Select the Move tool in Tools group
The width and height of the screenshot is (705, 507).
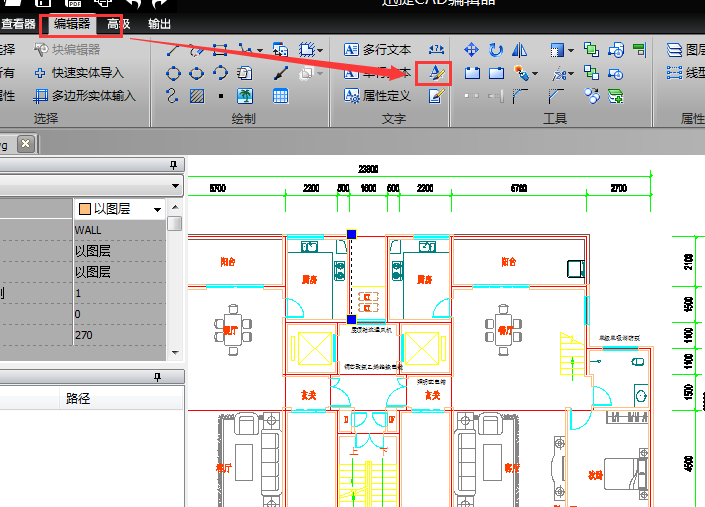tap(471, 49)
